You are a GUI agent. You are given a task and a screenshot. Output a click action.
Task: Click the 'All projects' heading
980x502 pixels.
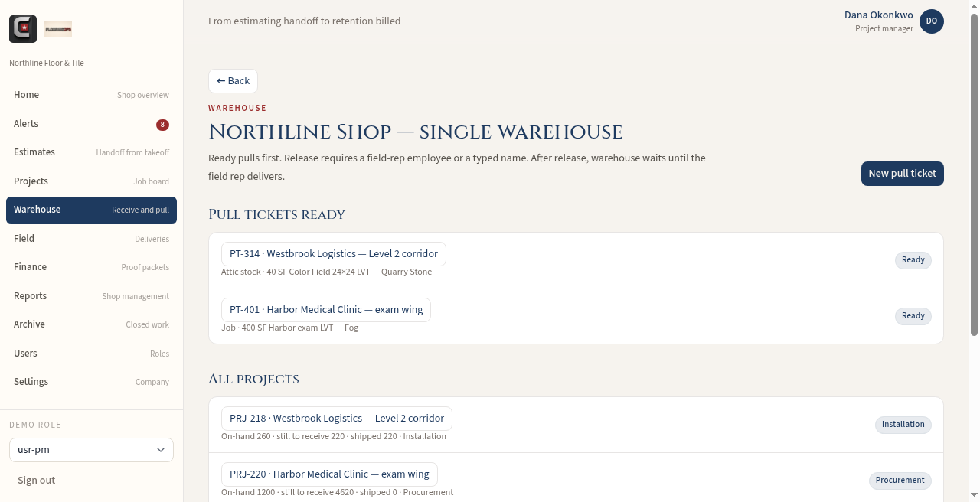click(x=253, y=380)
